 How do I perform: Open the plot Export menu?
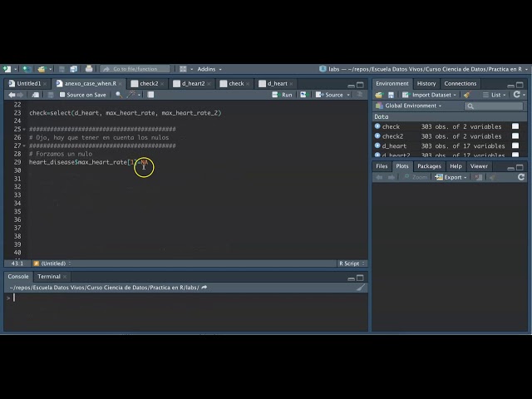[x=451, y=177]
